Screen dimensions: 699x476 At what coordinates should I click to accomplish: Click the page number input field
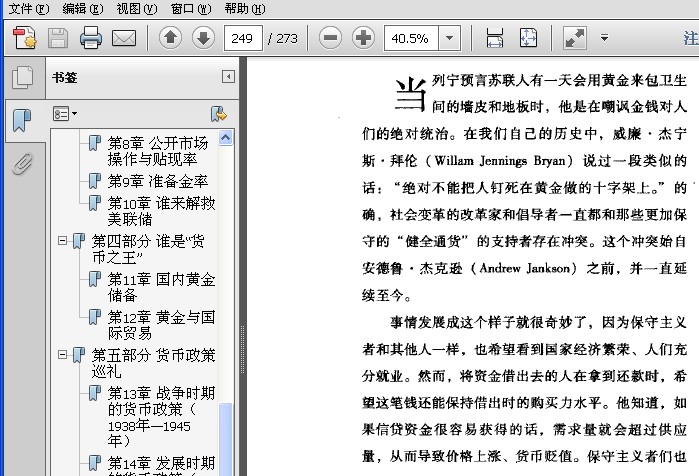(242, 39)
